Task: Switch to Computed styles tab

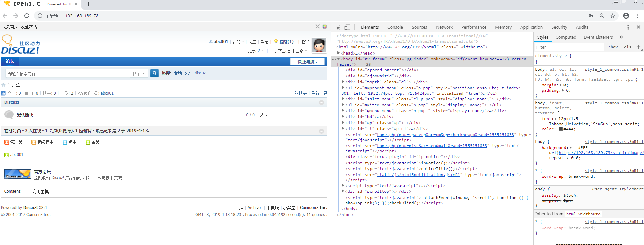Action: tap(566, 37)
